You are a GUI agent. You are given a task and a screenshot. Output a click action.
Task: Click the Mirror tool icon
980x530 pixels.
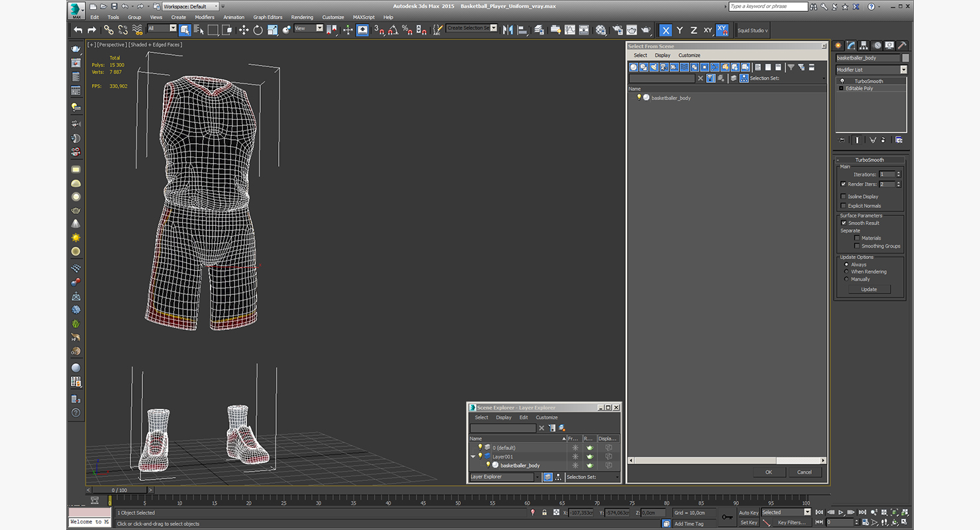508,30
